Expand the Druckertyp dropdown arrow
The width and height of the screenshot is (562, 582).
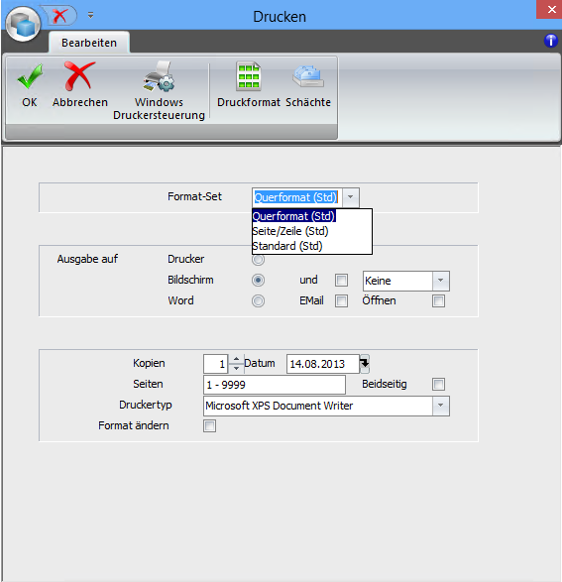click(441, 406)
